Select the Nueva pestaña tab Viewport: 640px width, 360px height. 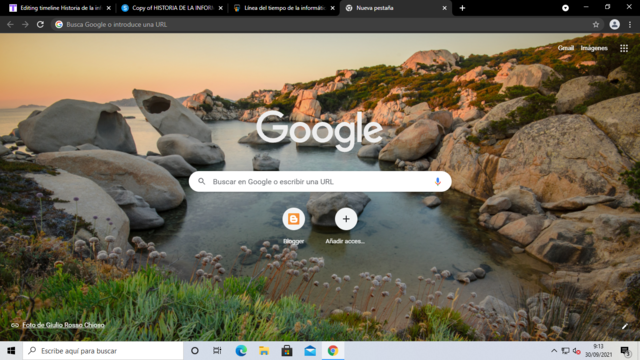point(396,8)
